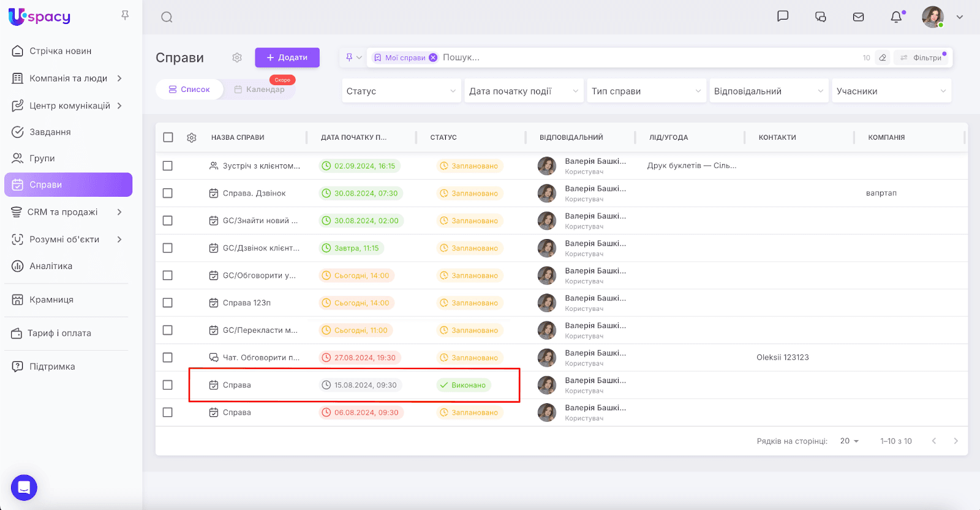Click the Додати button

click(287, 58)
